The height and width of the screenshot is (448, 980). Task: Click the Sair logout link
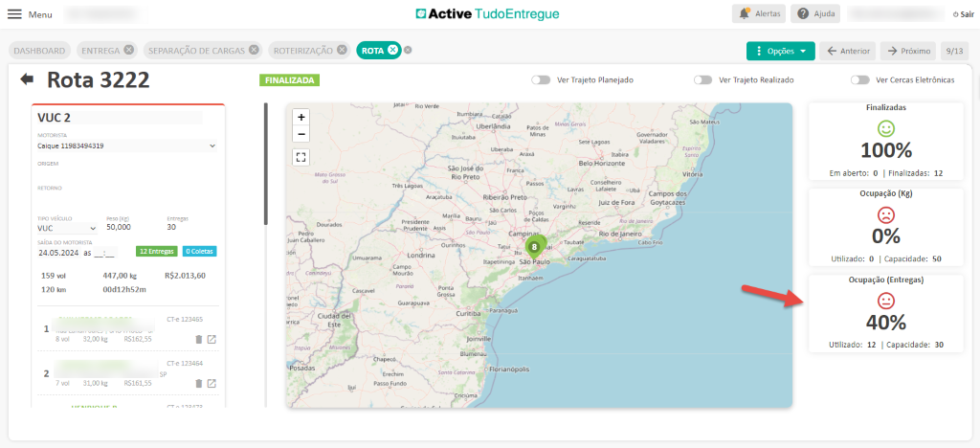pos(963,13)
